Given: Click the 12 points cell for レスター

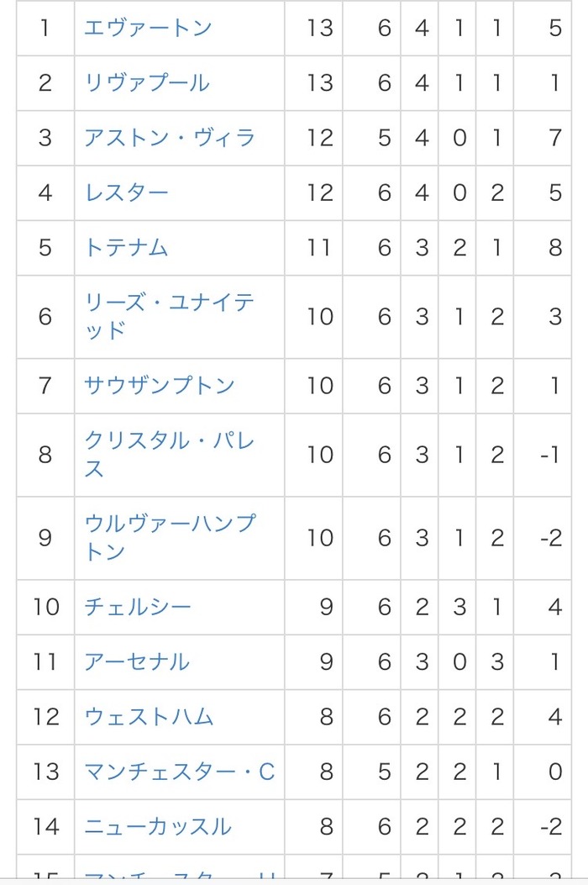Looking at the screenshot, I should 313,193.
